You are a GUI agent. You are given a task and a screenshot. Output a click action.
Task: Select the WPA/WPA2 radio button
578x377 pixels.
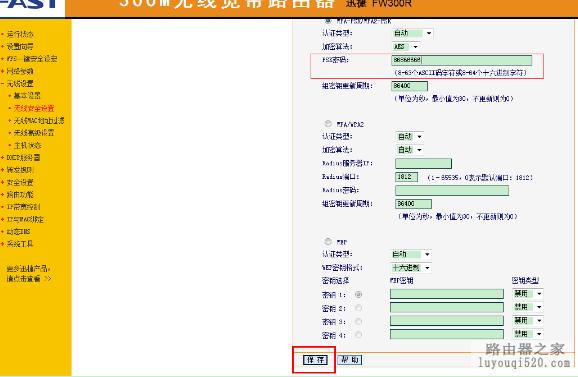(328, 123)
